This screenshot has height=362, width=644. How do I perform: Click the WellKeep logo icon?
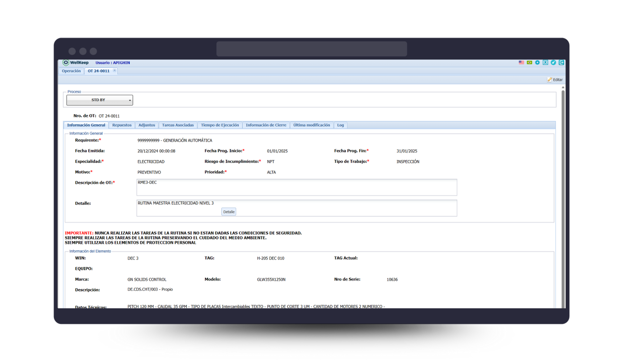(66, 63)
